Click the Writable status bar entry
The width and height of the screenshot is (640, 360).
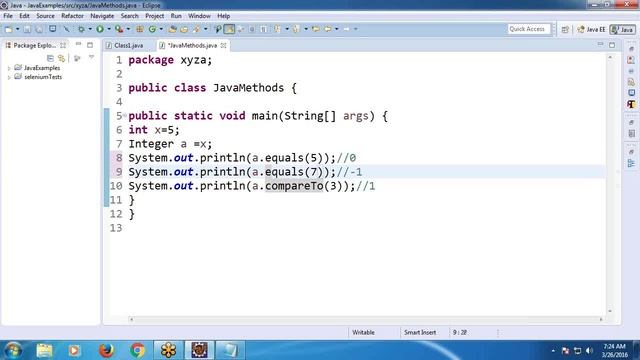pyautogui.click(x=363, y=332)
